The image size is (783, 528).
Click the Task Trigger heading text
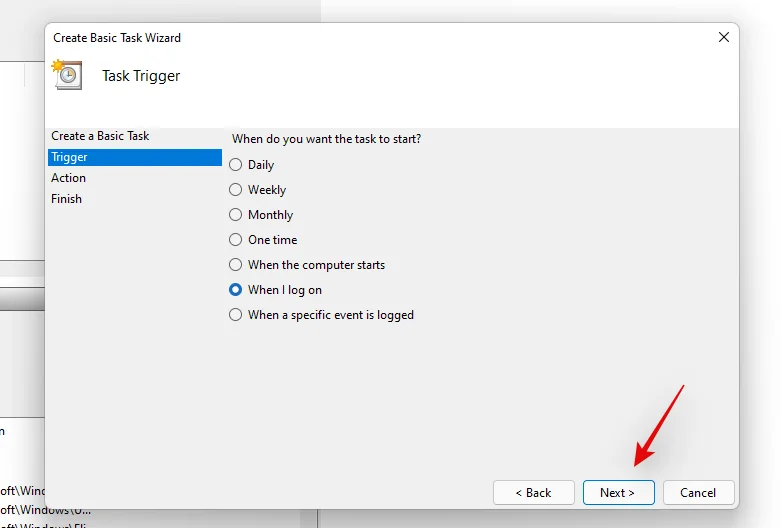point(141,76)
